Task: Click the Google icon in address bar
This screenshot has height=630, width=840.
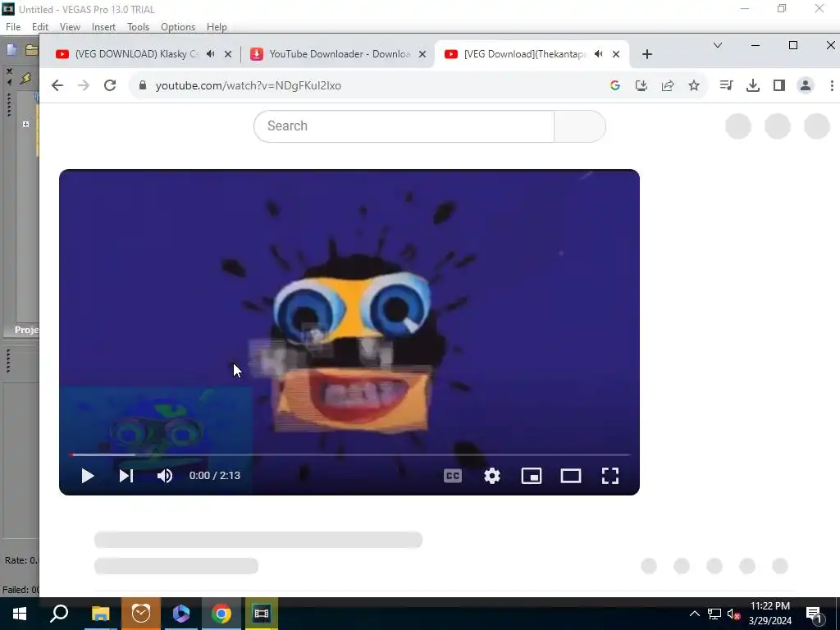Action: click(x=615, y=85)
